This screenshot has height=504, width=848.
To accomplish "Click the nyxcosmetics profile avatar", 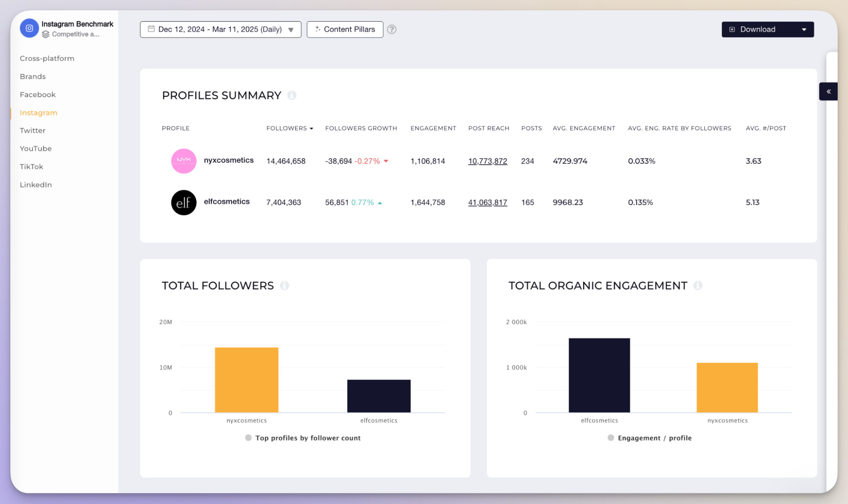I will 184,161.
